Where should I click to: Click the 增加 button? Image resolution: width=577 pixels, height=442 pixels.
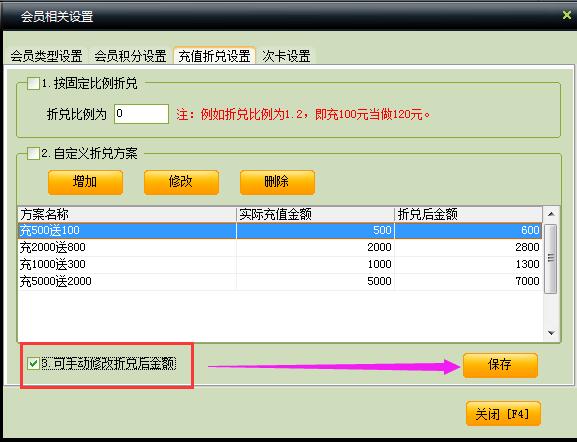click(85, 182)
